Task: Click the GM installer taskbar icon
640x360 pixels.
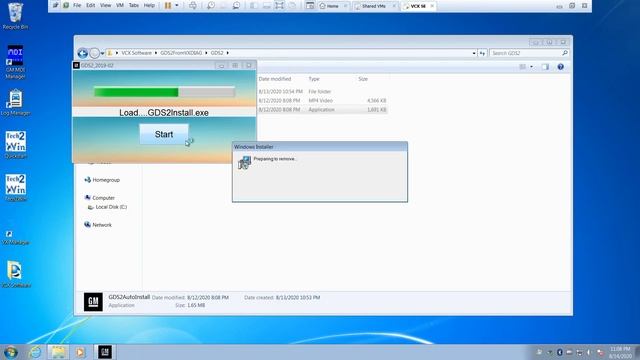Action: coord(105,352)
